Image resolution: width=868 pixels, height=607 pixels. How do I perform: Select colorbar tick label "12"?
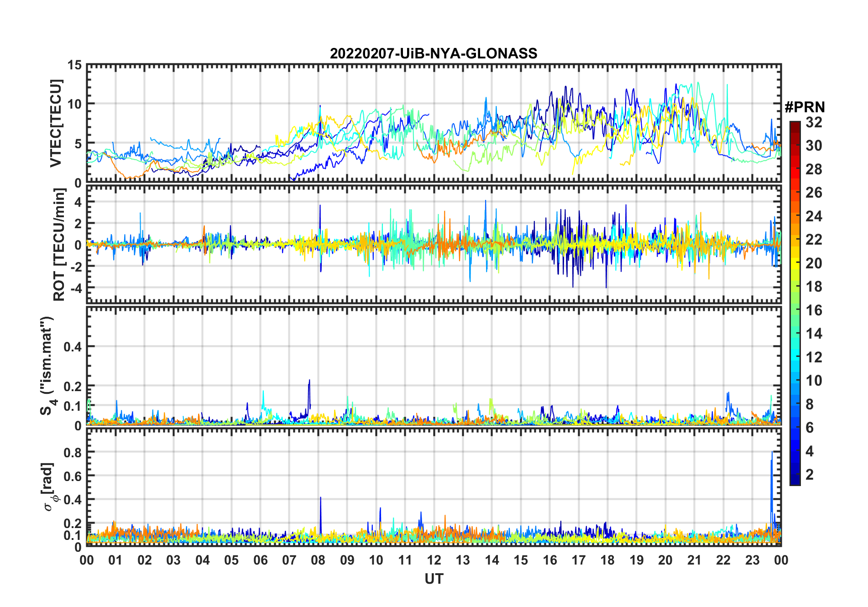(x=814, y=357)
